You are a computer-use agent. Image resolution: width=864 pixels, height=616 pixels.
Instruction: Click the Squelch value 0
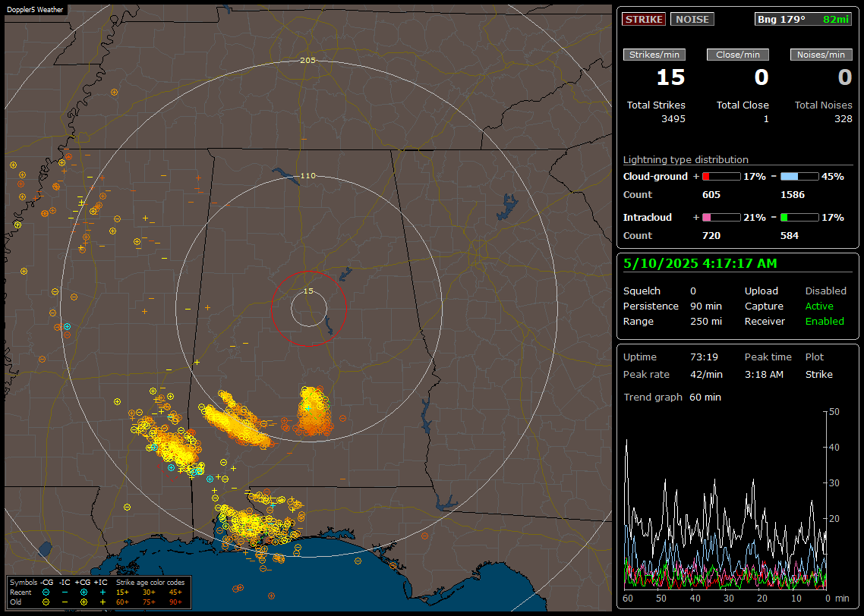tap(693, 291)
